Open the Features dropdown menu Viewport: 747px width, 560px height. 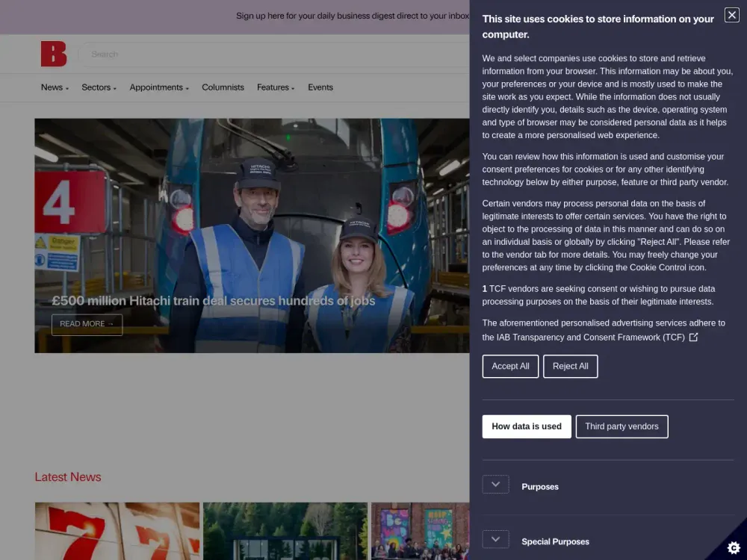[x=276, y=87]
